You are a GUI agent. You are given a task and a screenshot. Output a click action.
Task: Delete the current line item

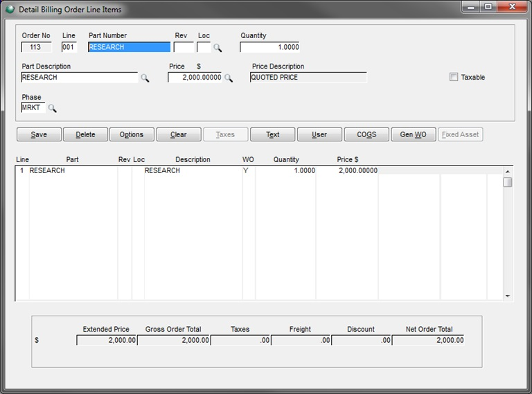coord(85,134)
